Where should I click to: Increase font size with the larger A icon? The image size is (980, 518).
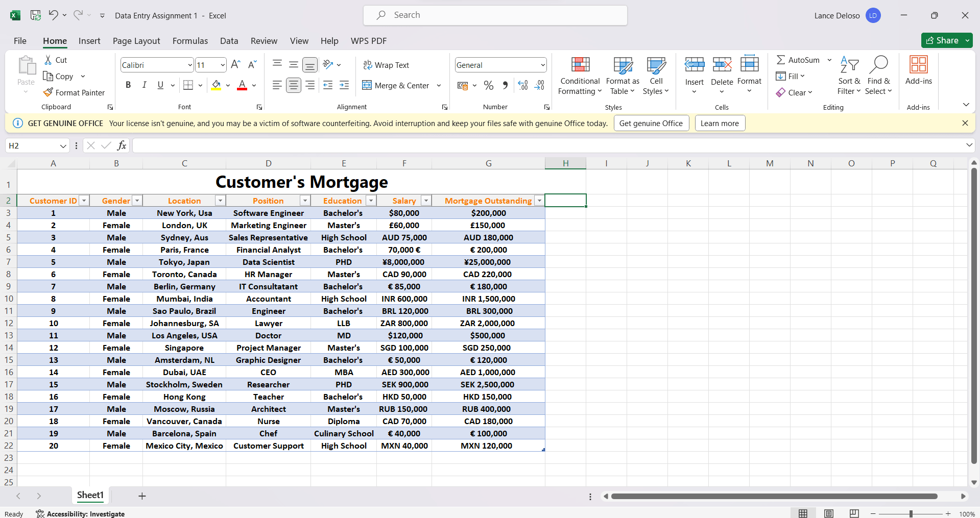[x=235, y=64]
